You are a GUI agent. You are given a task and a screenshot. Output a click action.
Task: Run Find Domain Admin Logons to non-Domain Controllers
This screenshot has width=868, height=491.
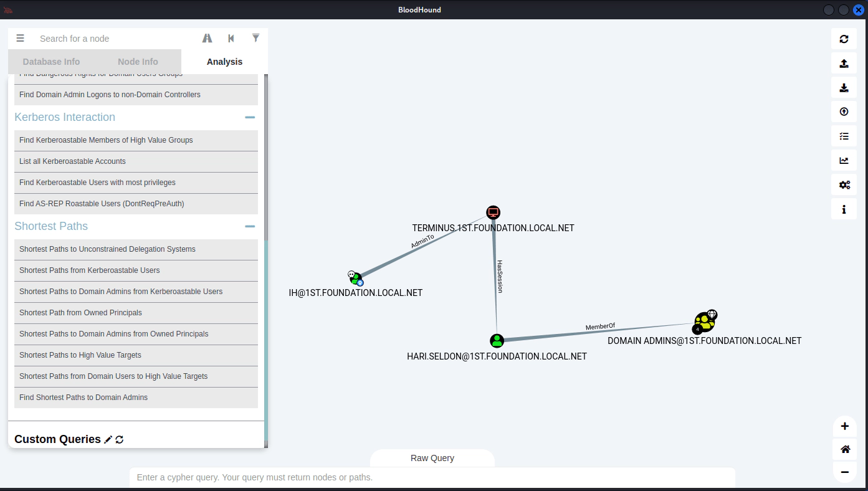coord(136,95)
